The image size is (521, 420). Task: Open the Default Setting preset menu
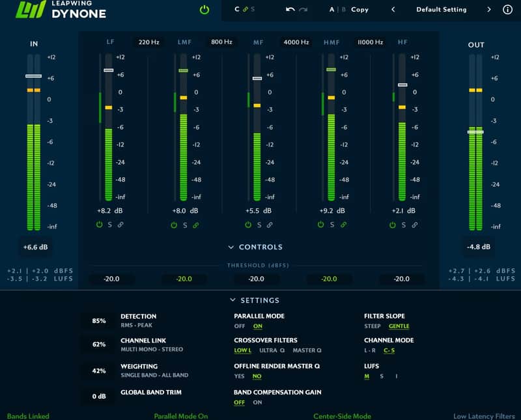tap(442, 10)
